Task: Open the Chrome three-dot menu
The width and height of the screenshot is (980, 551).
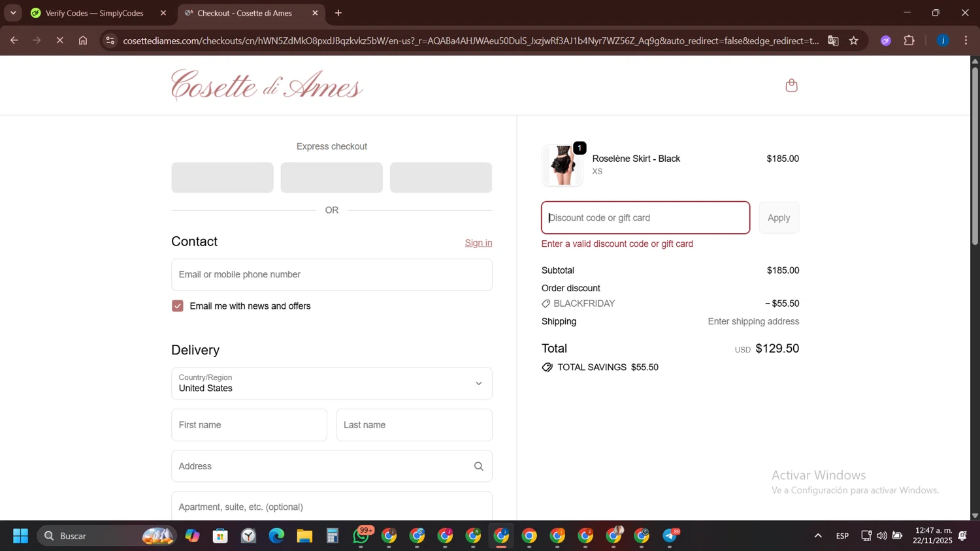Action: point(966,40)
